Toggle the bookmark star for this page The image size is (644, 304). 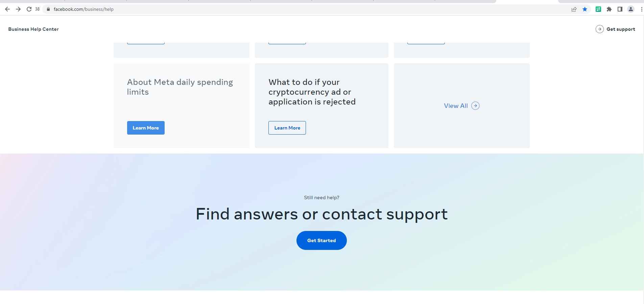585,9
